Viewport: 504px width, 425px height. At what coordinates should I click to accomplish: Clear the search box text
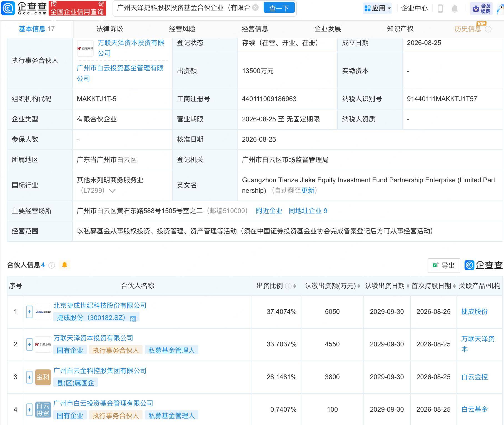point(256,8)
